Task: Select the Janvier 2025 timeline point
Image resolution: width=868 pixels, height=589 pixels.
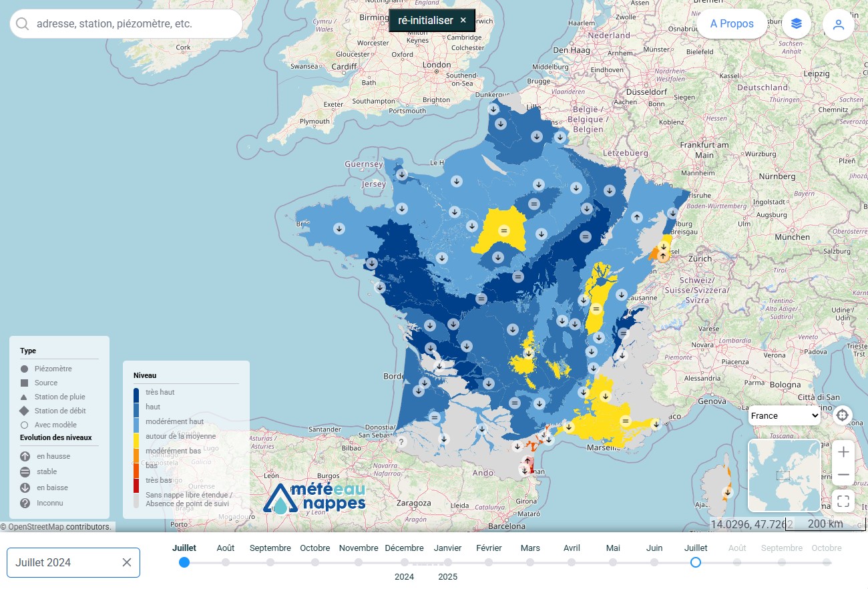Action: [448, 562]
